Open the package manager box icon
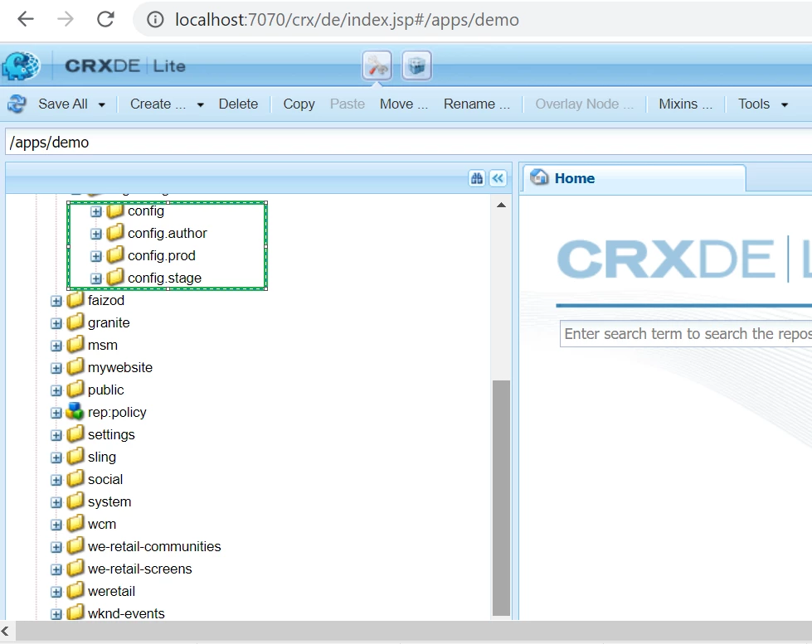Image resolution: width=812 pixels, height=644 pixels. point(417,65)
